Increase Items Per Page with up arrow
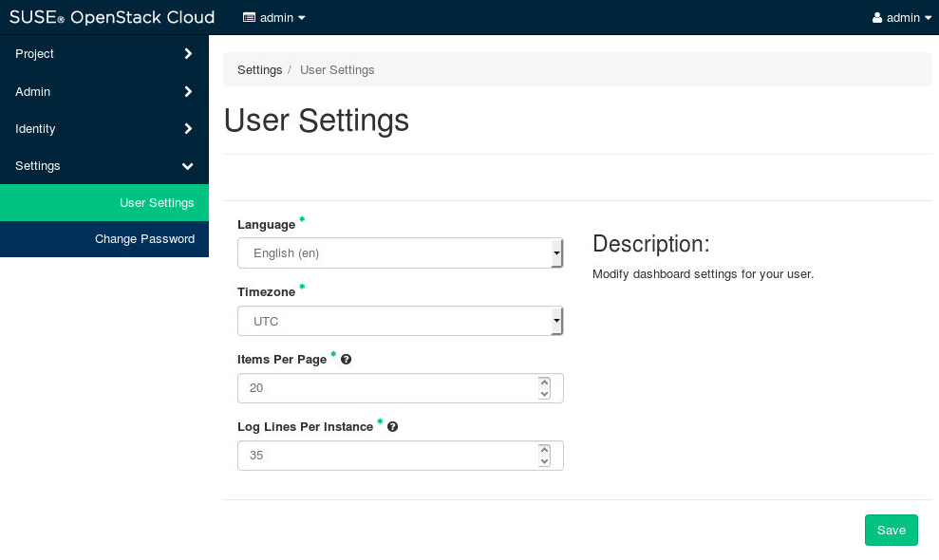939x560 pixels. (544, 382)
